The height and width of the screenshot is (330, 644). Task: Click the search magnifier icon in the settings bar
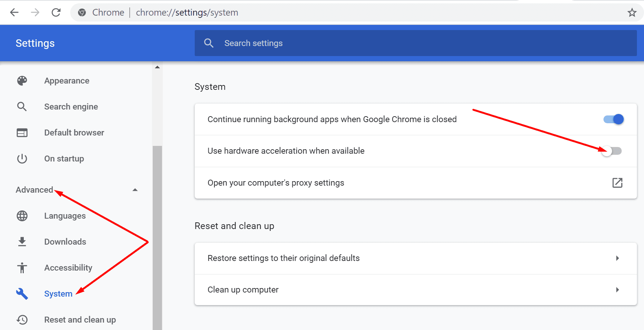pos(209,43)
